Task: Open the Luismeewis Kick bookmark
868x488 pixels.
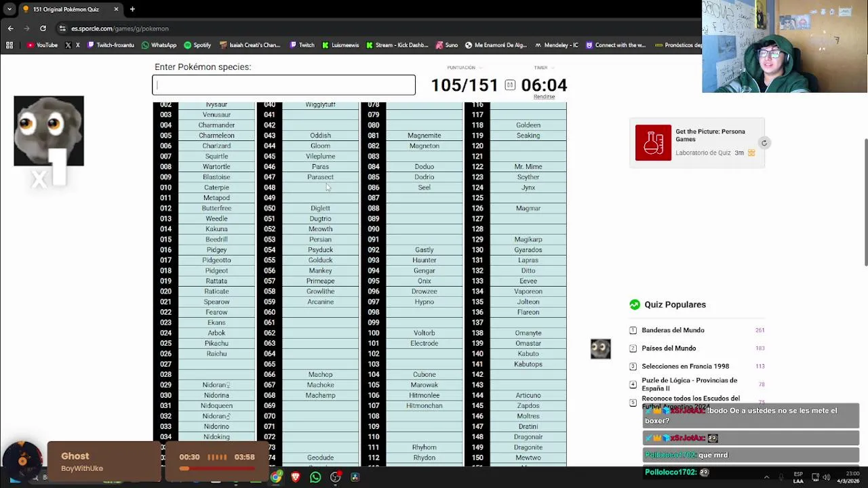Action: point(340,45)
